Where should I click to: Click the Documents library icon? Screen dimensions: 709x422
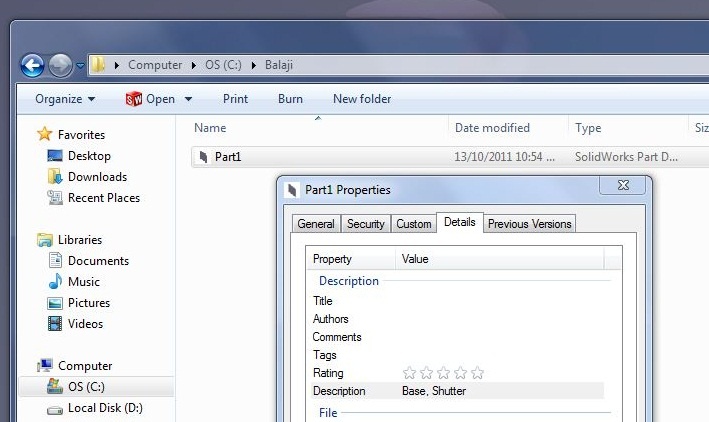click(55, 261)
